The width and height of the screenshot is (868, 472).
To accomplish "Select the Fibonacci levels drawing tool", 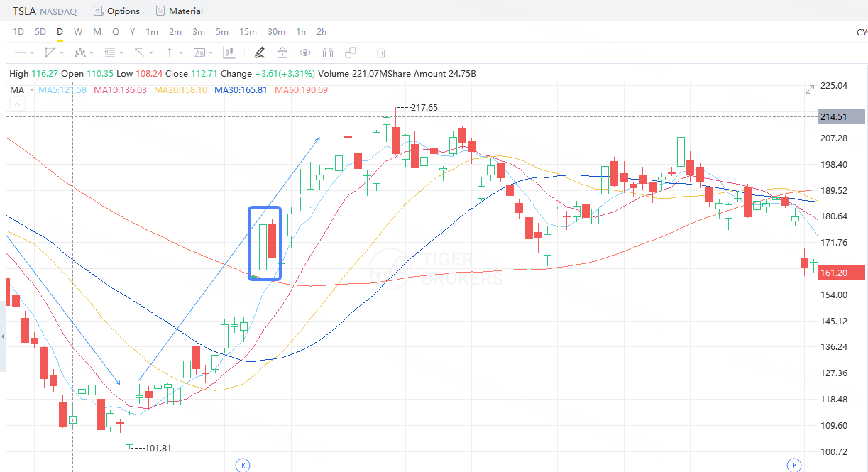I will (x=109, y=53).
